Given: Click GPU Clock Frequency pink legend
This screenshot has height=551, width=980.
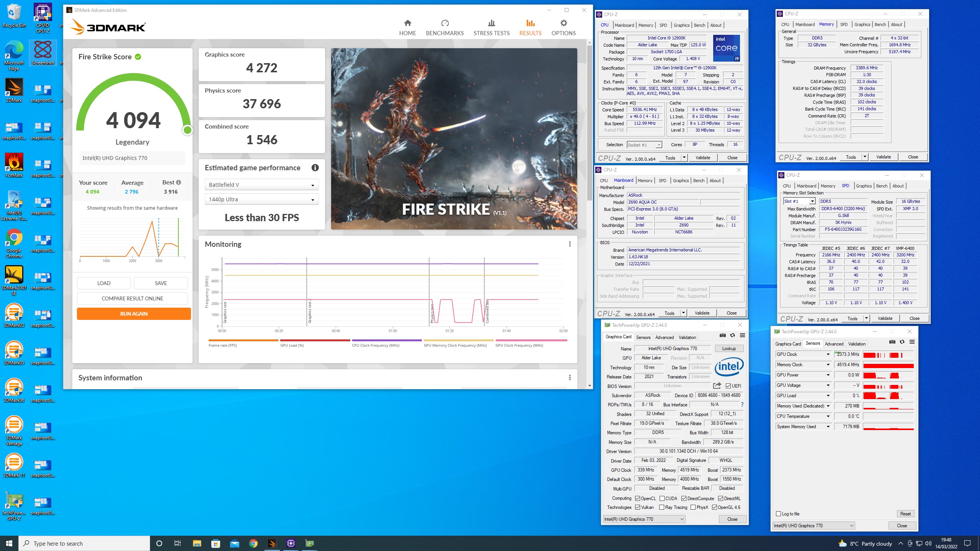Looking at the screenshot, I should point(531,343).
